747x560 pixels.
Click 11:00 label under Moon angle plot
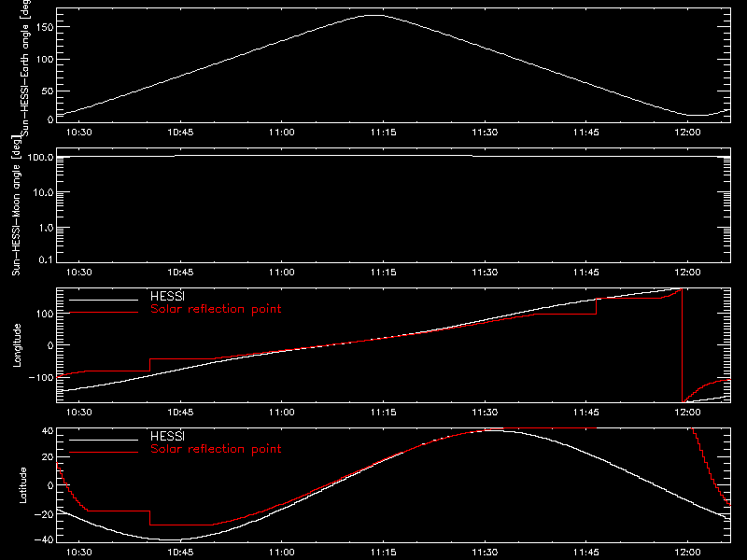tap(282, 273)
